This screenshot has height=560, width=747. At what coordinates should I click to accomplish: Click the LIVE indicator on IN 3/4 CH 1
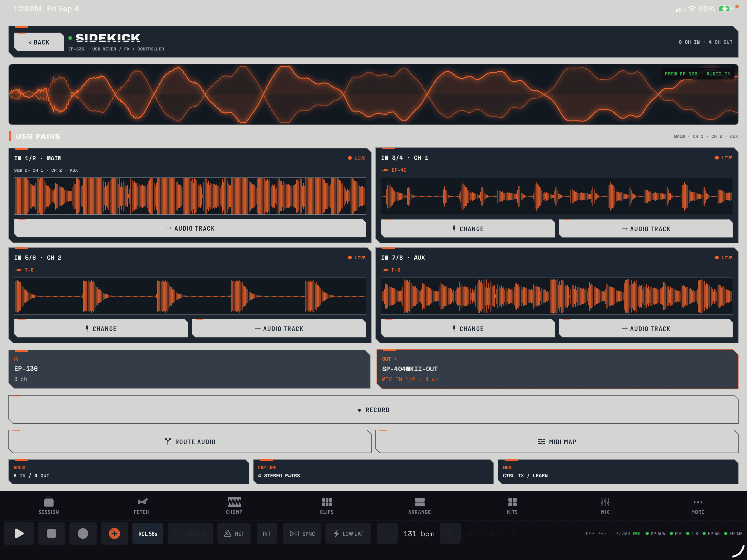click(724, 158)
